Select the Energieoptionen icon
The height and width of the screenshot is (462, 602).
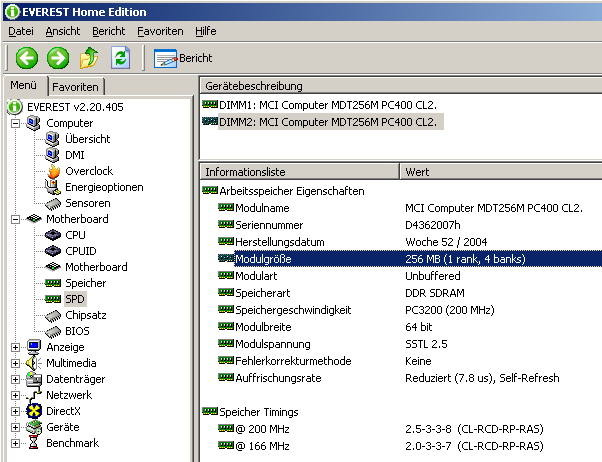coord(53,187)
